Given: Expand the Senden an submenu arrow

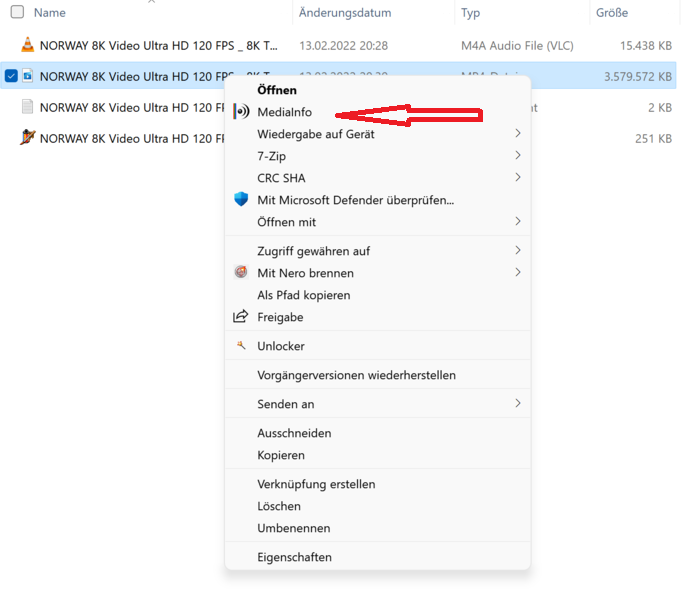Looking at the screenshot, I should (518, 404).
